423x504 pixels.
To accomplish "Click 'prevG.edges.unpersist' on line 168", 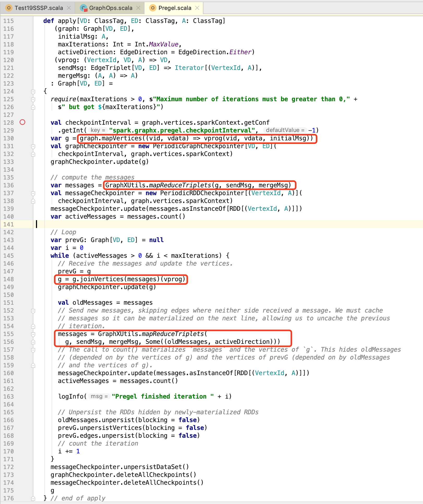I will tap(96, 436).
